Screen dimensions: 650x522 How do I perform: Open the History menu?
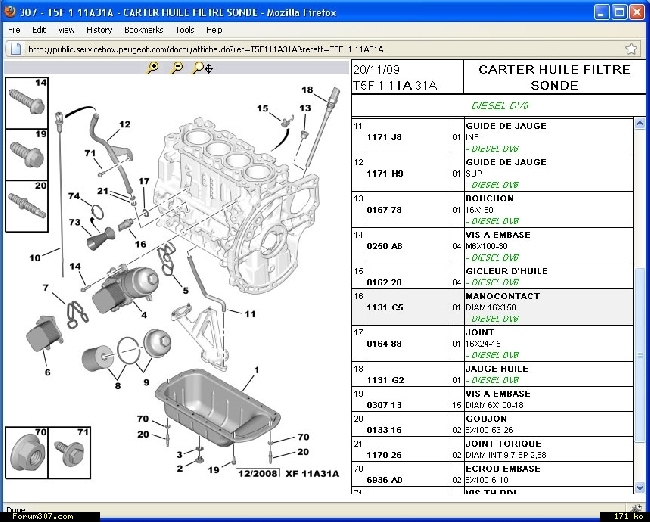point(98,30)
